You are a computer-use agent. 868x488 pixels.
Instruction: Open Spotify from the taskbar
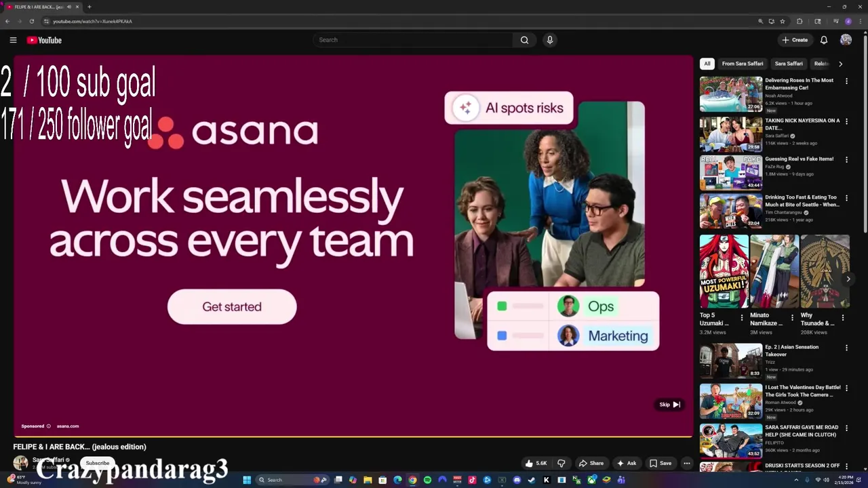pos(427,480)
